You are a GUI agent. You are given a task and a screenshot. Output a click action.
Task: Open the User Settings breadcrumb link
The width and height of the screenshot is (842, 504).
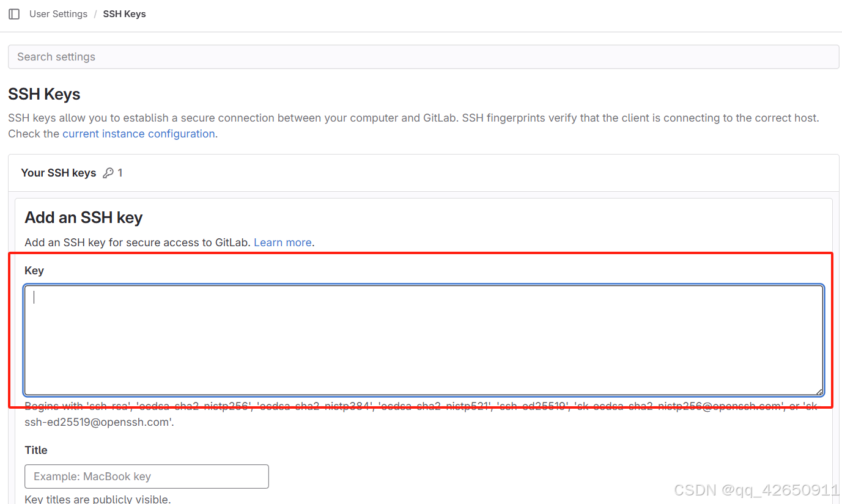pos(58,13)
